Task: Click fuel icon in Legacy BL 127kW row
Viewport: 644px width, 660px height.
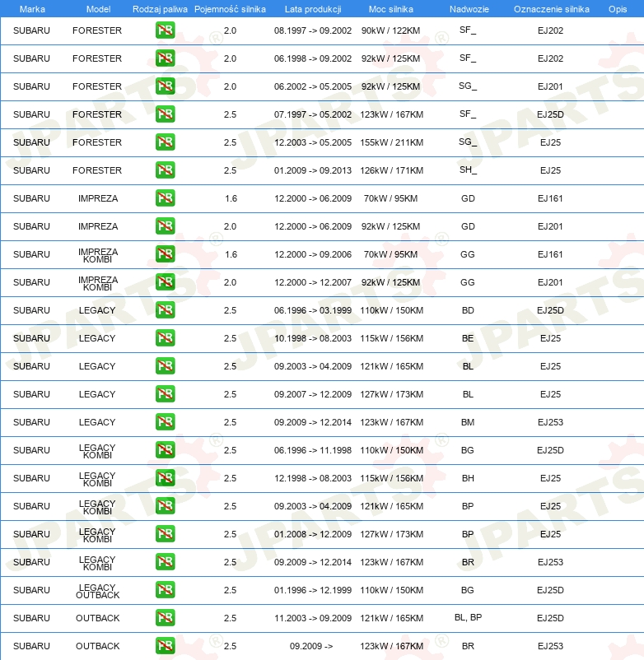Action: (165, 394)
